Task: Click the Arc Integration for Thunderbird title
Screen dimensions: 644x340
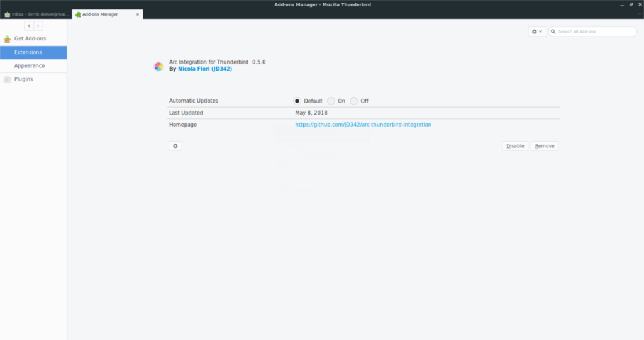Action: pos(209,62)
